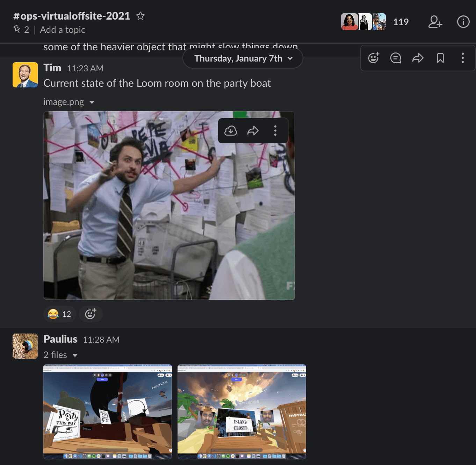
Task: Click Add a topic text
Action: coord(63,30)
